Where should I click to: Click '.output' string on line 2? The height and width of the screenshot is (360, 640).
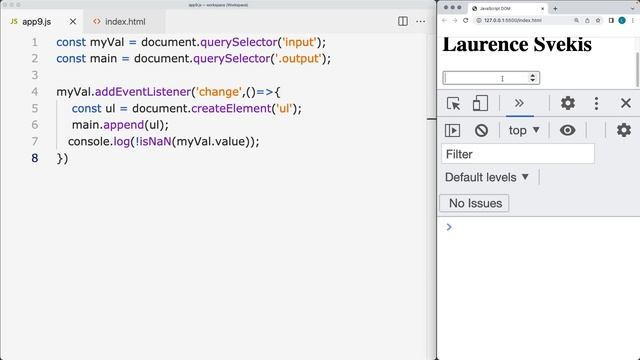point(298,58)
